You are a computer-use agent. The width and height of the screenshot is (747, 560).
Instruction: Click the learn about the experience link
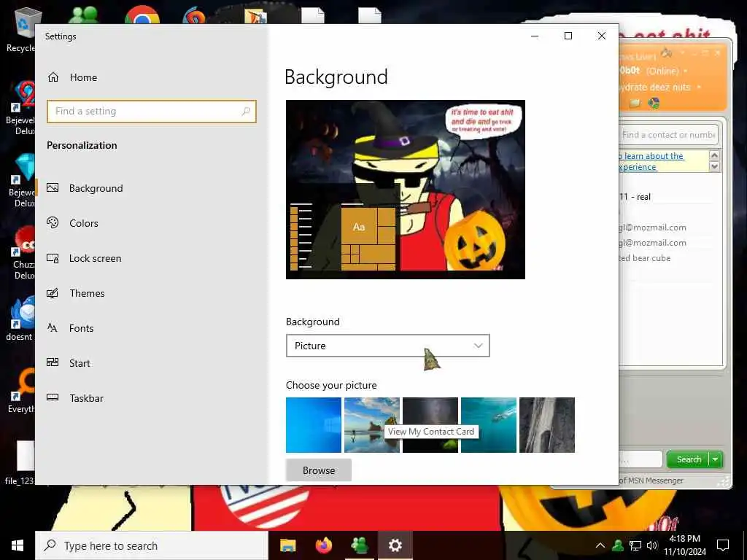[651, 161]
